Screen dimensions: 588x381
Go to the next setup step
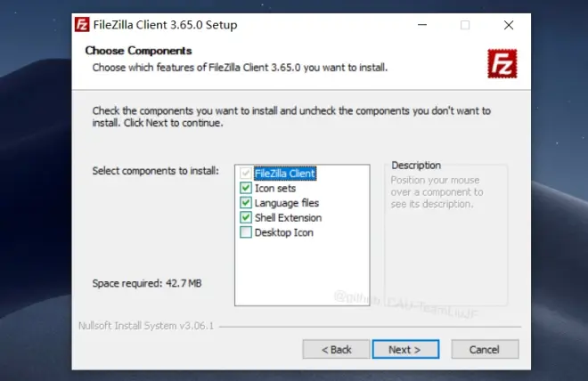[405, 349]
